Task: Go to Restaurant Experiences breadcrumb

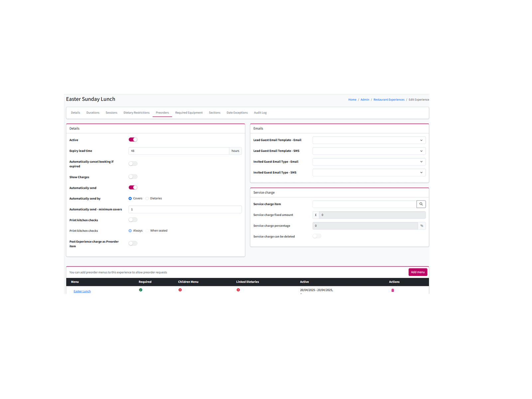Action: pos(389,100)
